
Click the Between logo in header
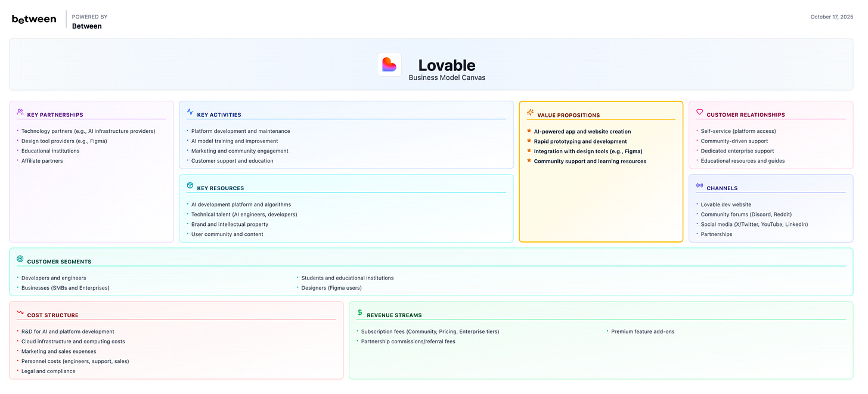click(x=34, y=19)
